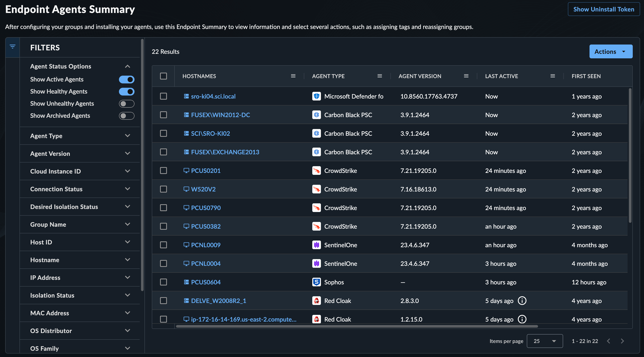This screenshot has height=357, width=644.
Task: Click Red Cloak icon in DELVE_W2008R2_1 row
Action: (x=317, y=301)
